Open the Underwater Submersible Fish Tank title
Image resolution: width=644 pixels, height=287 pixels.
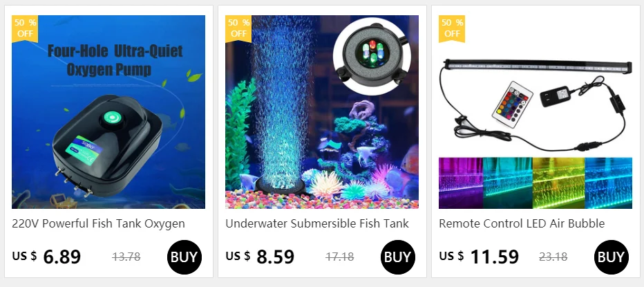pyautogui.click(x=317, y=223)
